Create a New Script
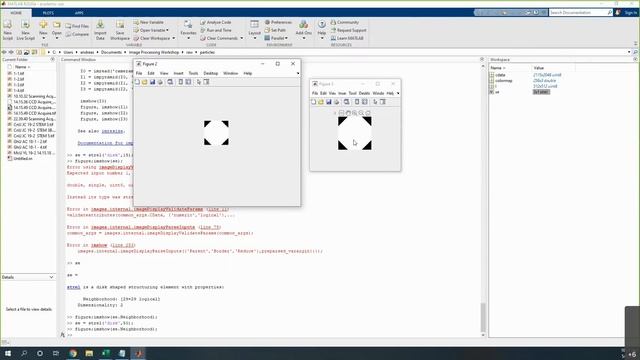This screenshot has height=360, width=640. pyautogui.click(x=7, y=31)
